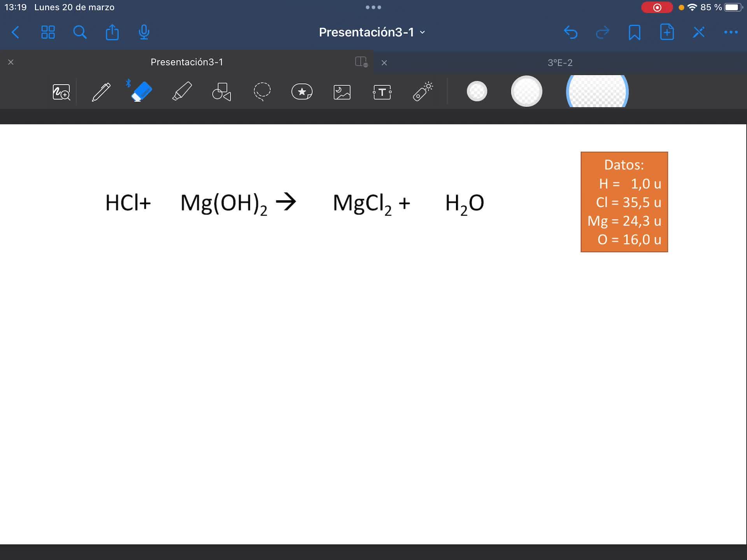Choose the smallest eraser size circle
Screen dimensions: 747x560
477,91
